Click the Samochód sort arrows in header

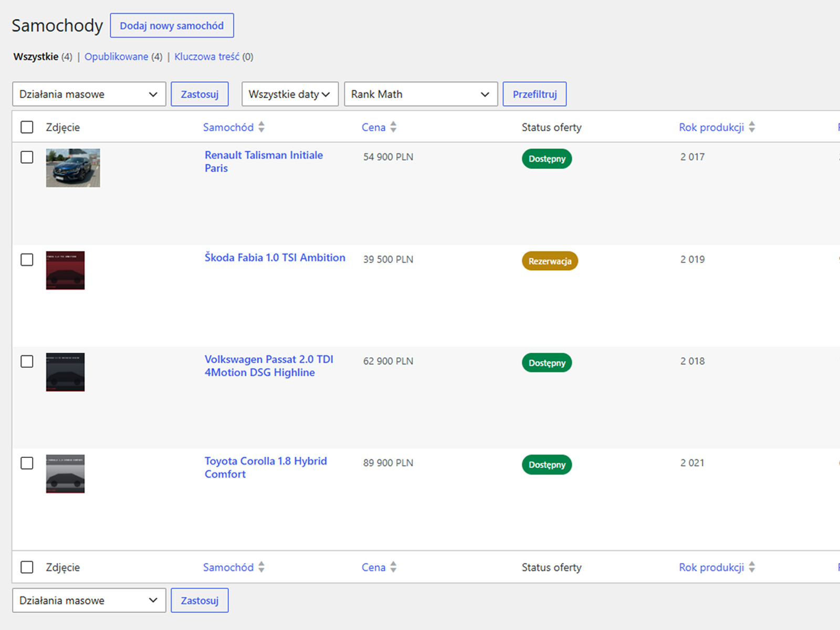click(x=261, y=127)
